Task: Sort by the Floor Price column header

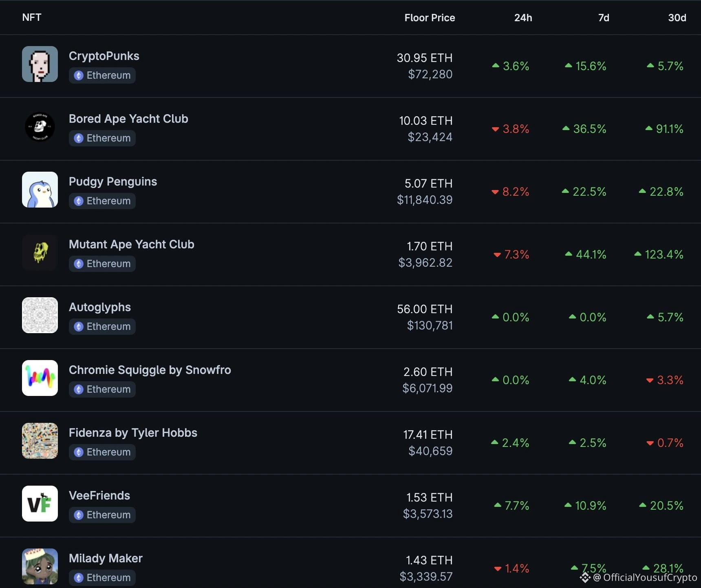Action: [430, 18]
